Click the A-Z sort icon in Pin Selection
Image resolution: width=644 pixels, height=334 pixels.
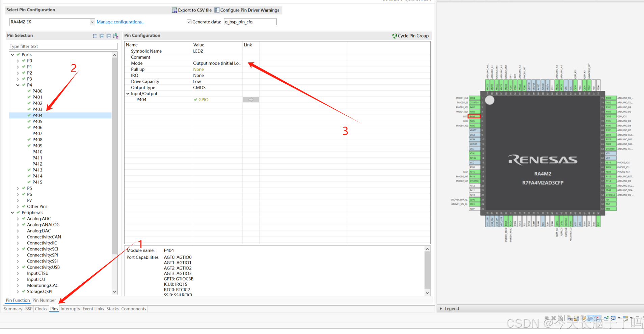click(116, 36)
